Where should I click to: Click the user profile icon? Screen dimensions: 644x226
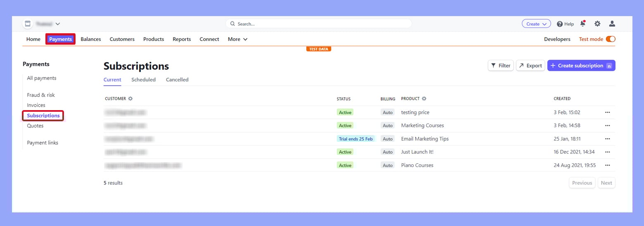point(612,24)
